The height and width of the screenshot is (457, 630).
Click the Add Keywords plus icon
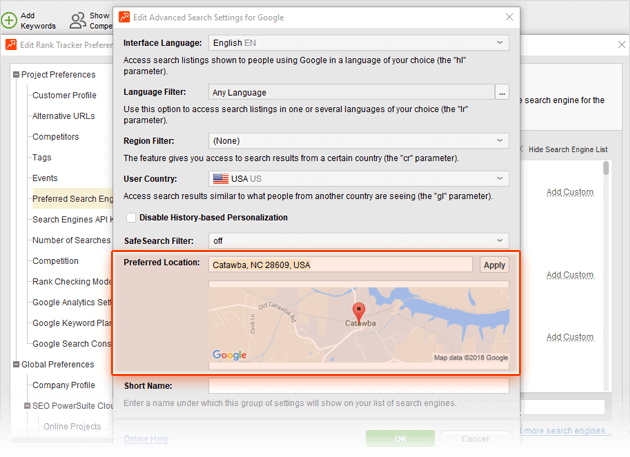[x=9, y=20]
